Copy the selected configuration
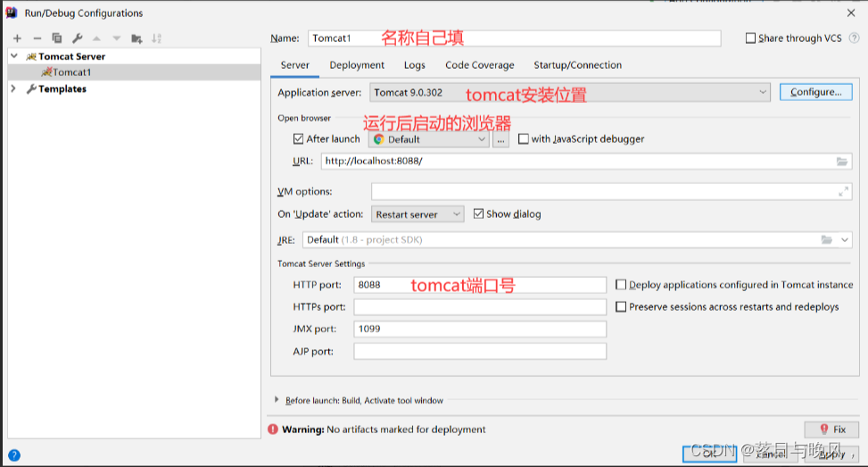Screen dimensions: 868x467 coord(57,38)
